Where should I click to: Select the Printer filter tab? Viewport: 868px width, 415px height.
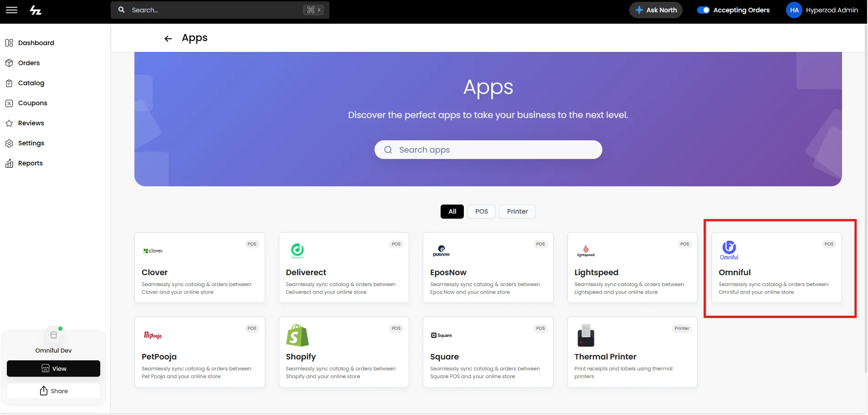coord(517,211)
